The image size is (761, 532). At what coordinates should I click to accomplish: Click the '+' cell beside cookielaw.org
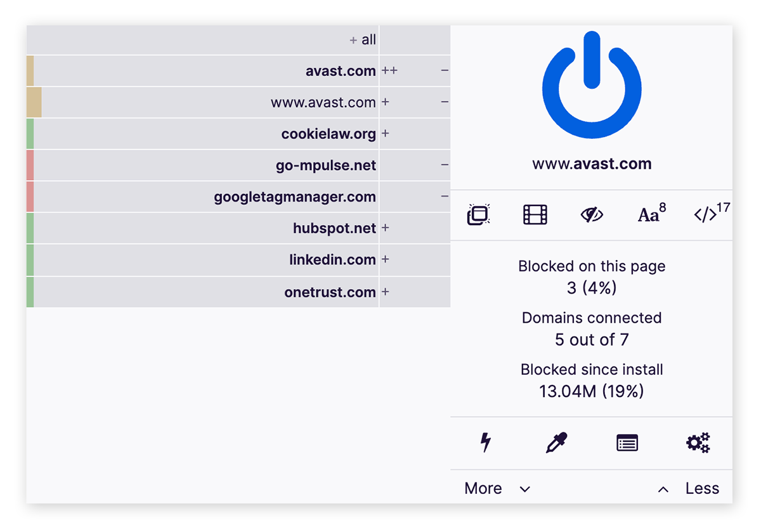pyautogui.click(x=384, y=134)
